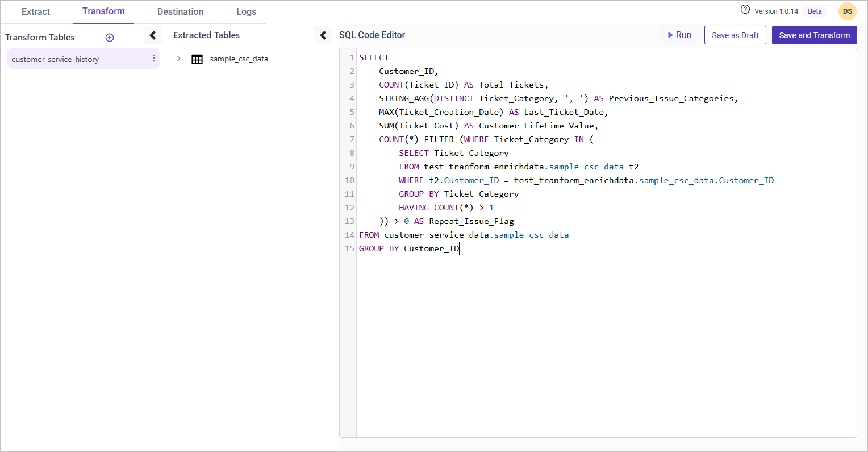868x452 pixels.
Task: Go to the Logs tab
Action: pyautogui.click(x=246, y=11)
